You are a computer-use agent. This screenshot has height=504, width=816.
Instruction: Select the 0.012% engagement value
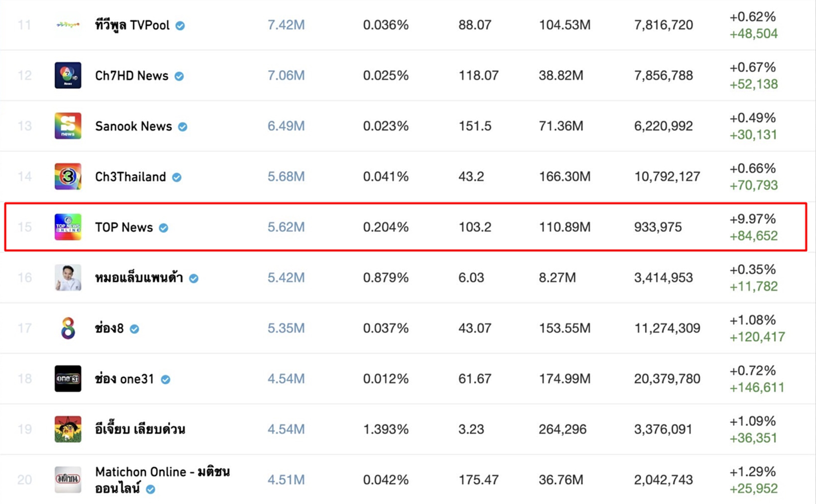click(386, 378)
